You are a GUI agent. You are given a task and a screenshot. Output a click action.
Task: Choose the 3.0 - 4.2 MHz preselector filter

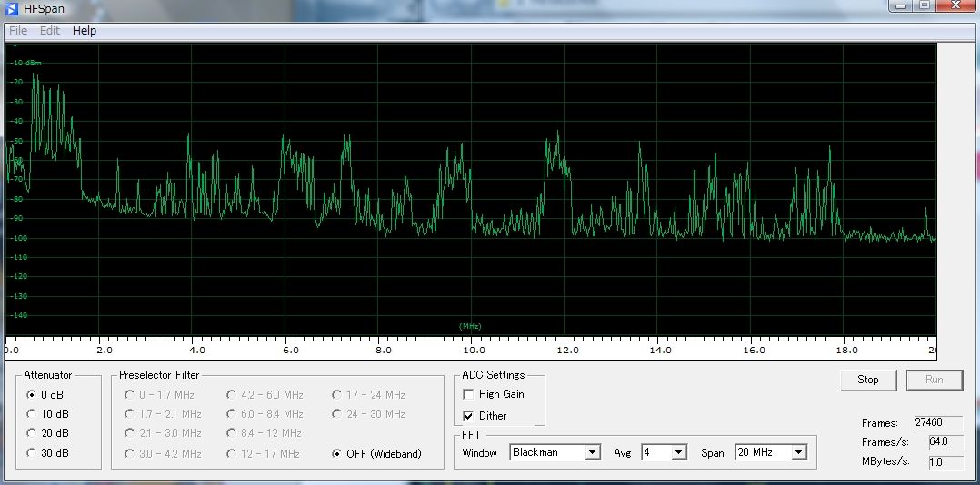[x=163, y=453]
